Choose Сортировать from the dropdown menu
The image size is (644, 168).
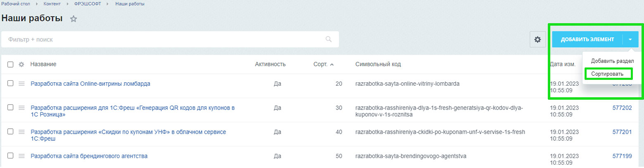tap(608, 74)
